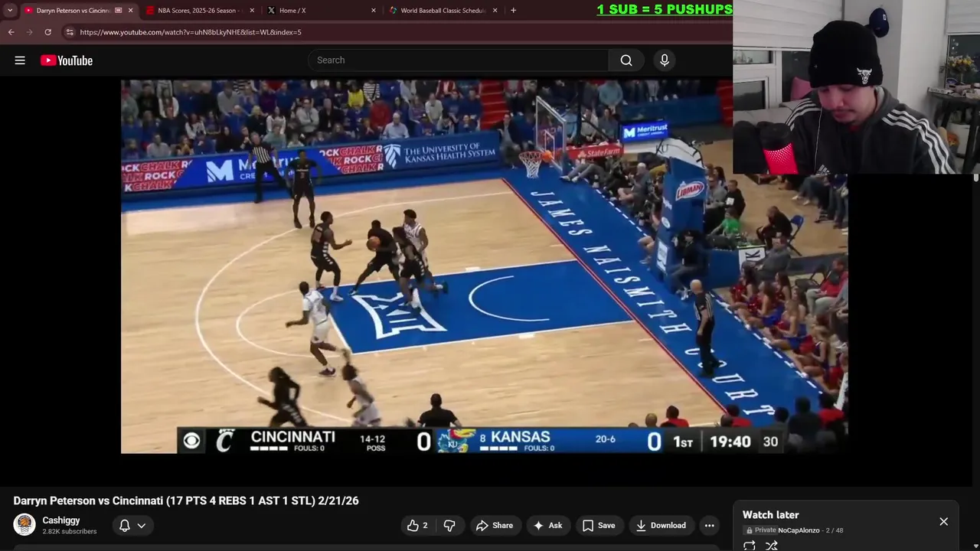Click the video player to pause
The height and width of the screenshot is (551, 980).
pyautogui.click(x=484, y=266)
